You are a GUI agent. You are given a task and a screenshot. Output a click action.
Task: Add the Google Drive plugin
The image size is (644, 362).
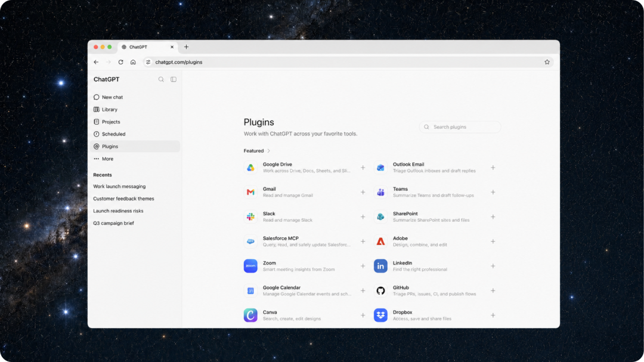[363, 168]
